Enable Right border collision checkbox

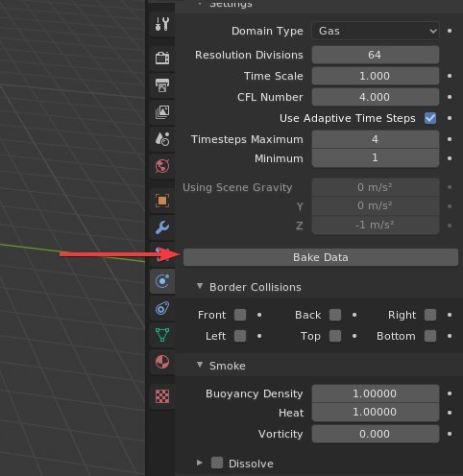430,315
